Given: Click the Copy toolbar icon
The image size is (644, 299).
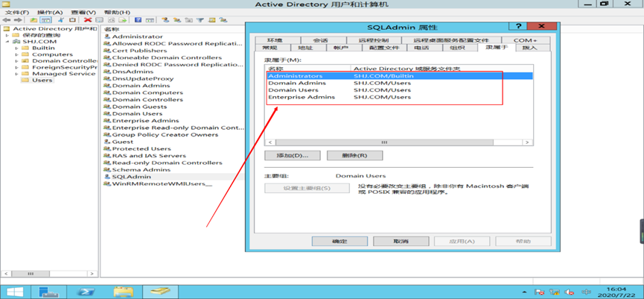Looking at the screenshot, I should coord(72,19).
